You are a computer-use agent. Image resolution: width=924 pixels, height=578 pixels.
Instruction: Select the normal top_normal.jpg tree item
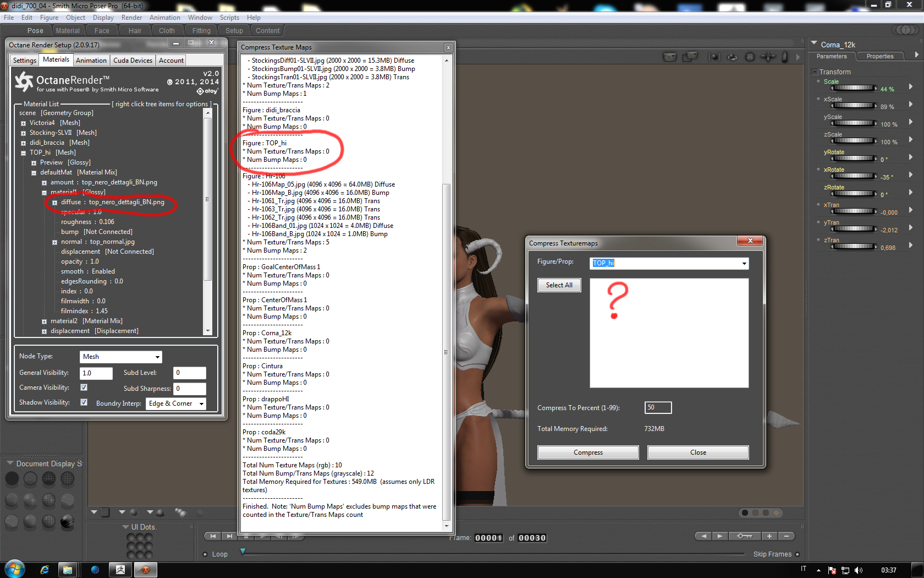pos(98,242)
